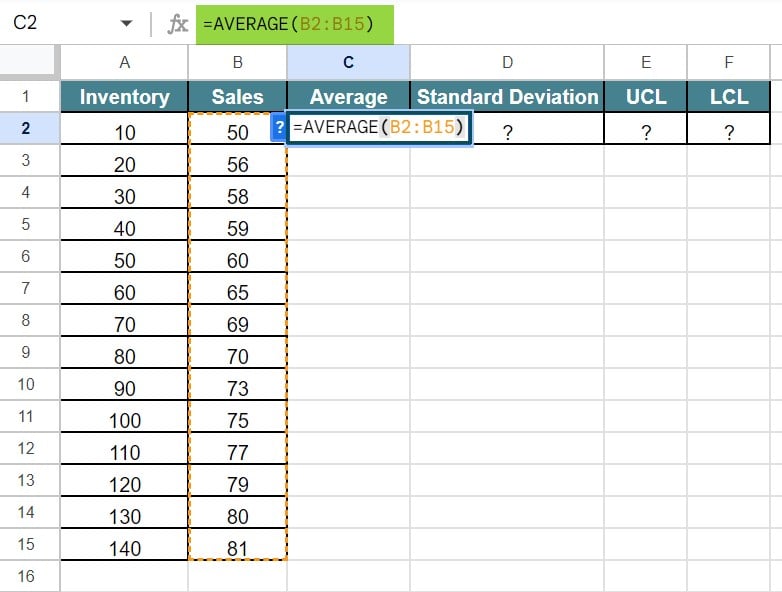
Task: Click the Inventory cell with value 120
Action: click(124, 480)
